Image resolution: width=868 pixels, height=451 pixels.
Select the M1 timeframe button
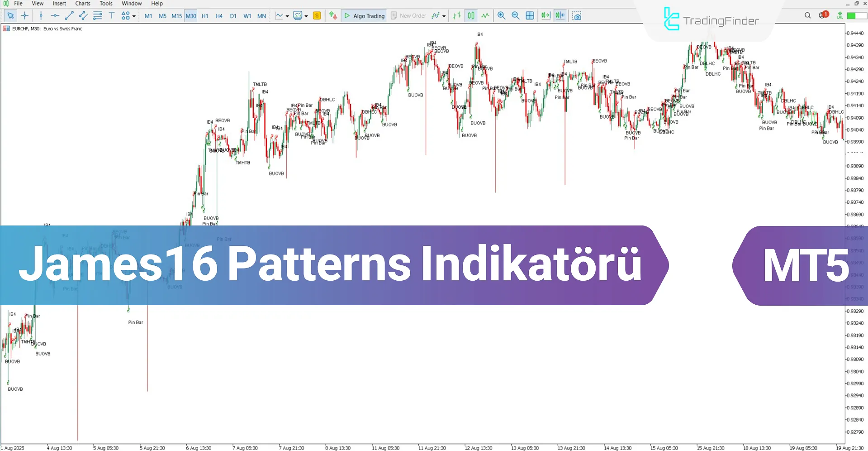pyautogui.click(x=148, y=15)
